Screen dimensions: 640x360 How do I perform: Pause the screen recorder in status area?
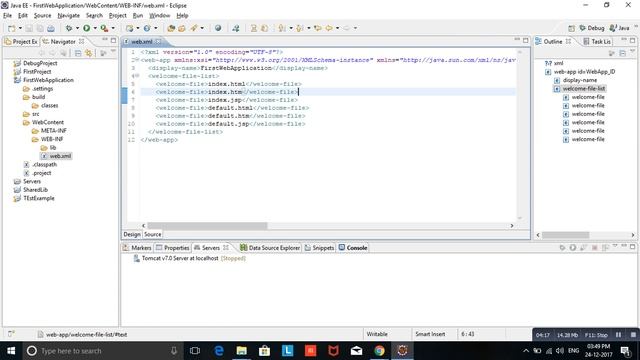618,335
